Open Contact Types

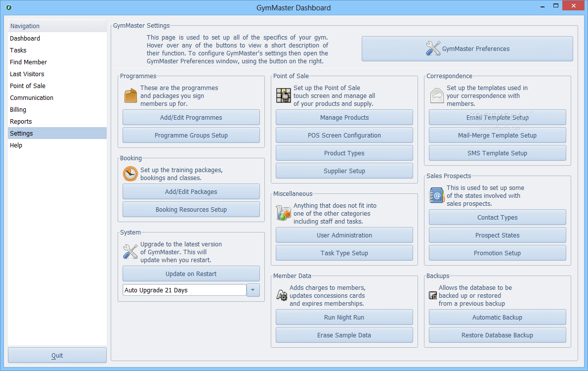click(497, 218)
